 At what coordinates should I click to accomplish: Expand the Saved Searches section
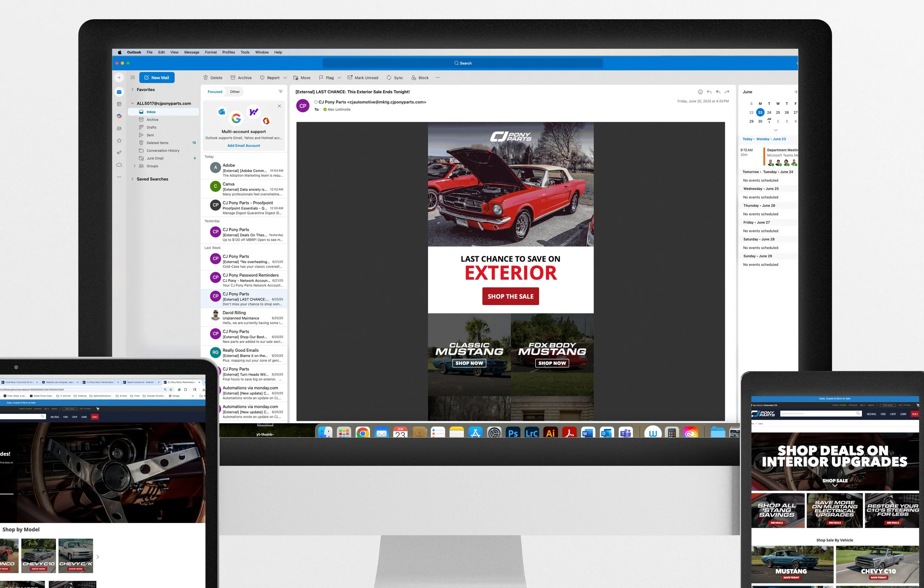[132, 179]
